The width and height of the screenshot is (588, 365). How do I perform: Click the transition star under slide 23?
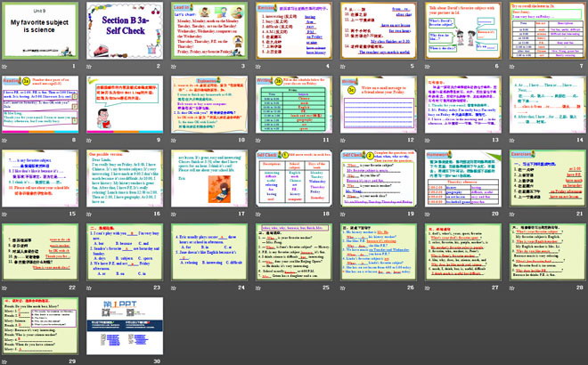click(88, 286)
